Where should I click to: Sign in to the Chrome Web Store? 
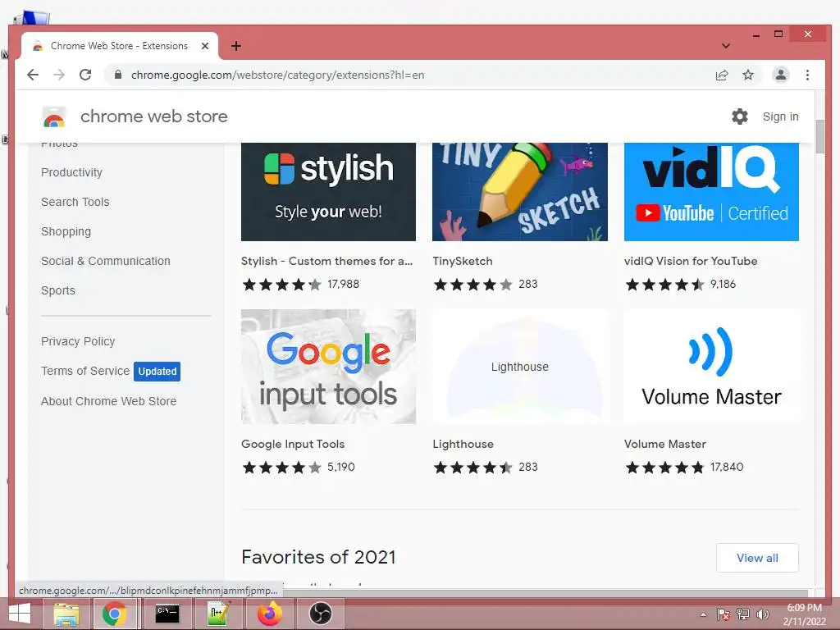781,116
